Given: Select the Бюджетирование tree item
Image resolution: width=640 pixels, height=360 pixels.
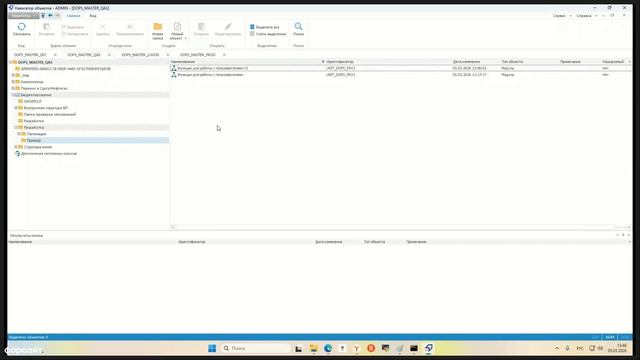Looking at the screenshot, I should tap(36, 95).
